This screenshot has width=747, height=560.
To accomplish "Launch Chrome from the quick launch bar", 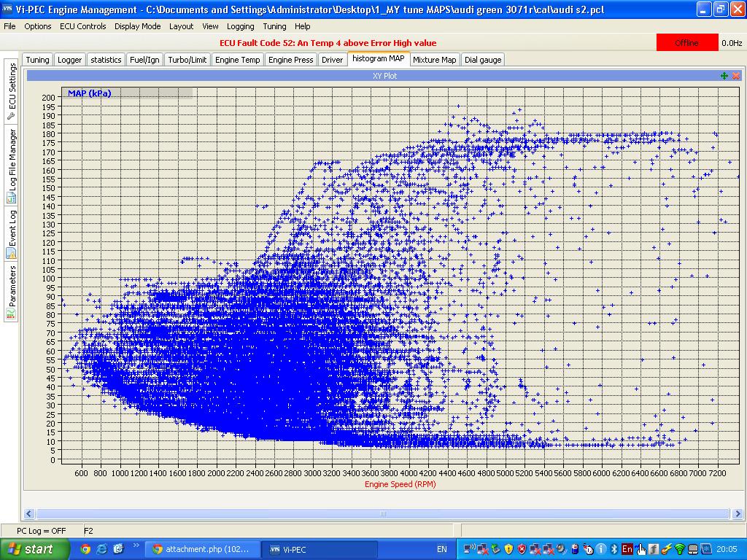I will [x=85, y=549].
